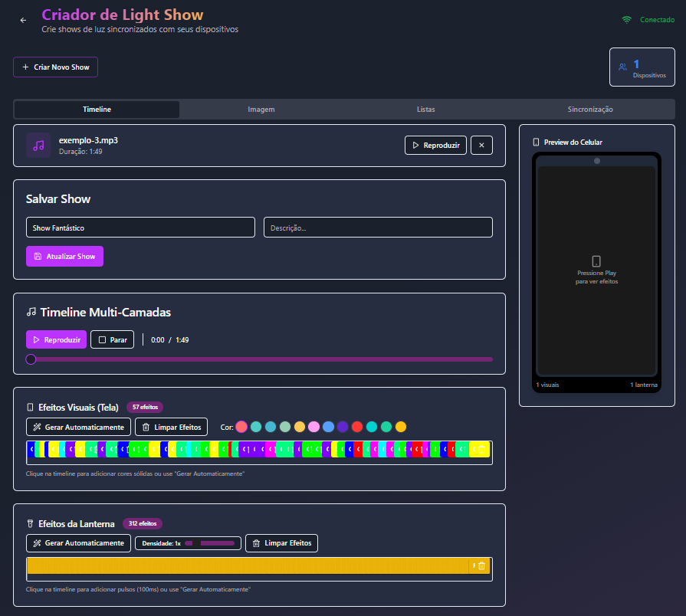
Task: Clear visual effects with Limpar Efeitos
Action: [x=172, y=427]
